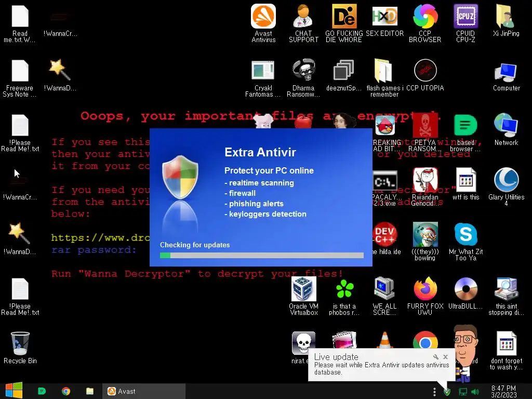The width and height of the screenshot is (532, 399).
Task: Close the Live update notification balloon
Action: tap(445, 357)
